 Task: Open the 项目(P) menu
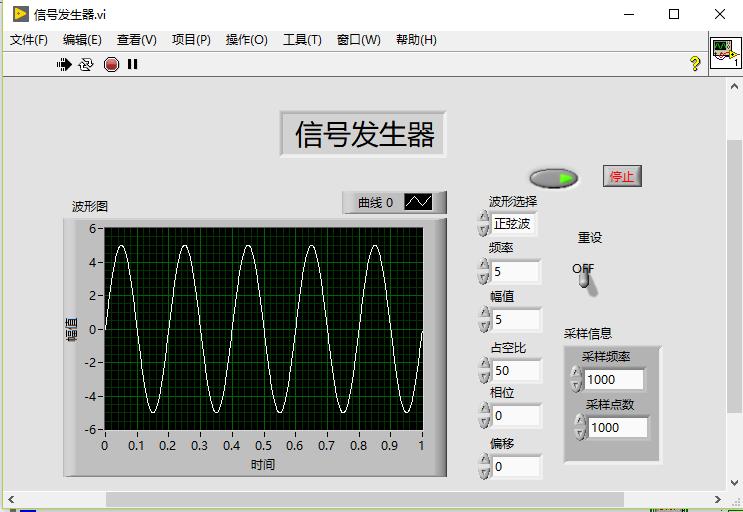191,40
